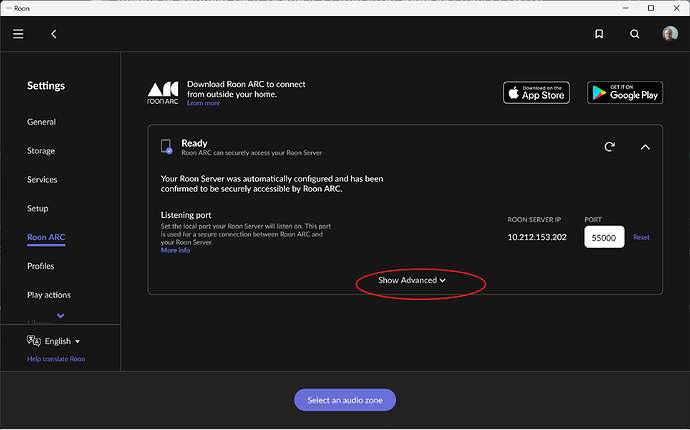Open Storage settings
690x430 pixels.
[41, 151]
